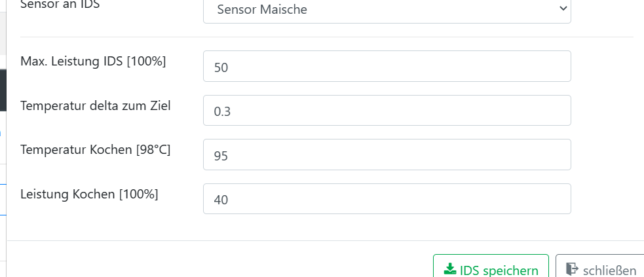The height and width of the screenshot is (277, 644).
Task: Click the Max. Leistung IDS [100%] label
Action: (93, 62)
